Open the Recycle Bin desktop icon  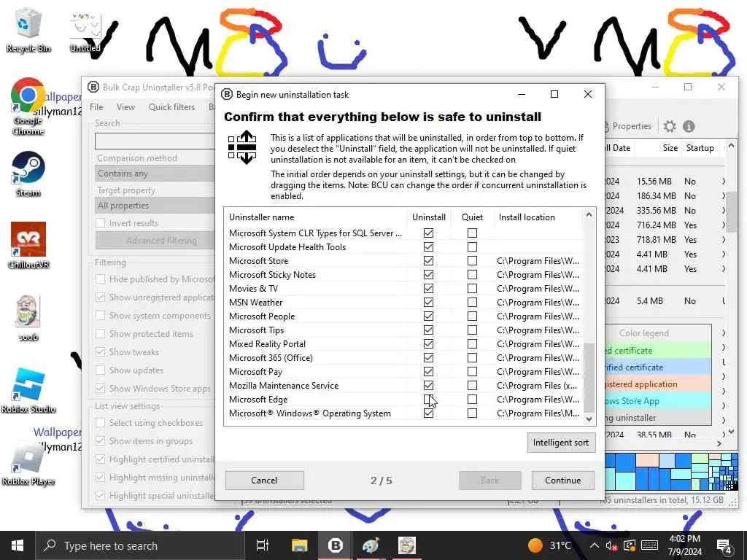point(28,29)
